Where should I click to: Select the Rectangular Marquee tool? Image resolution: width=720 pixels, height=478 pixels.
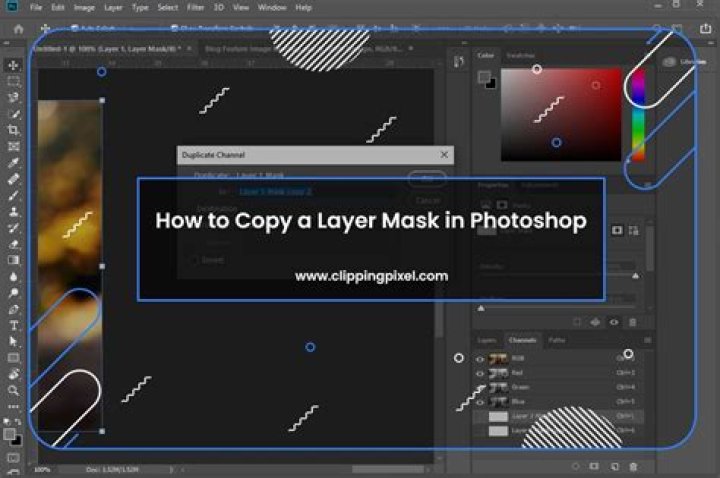13,81
